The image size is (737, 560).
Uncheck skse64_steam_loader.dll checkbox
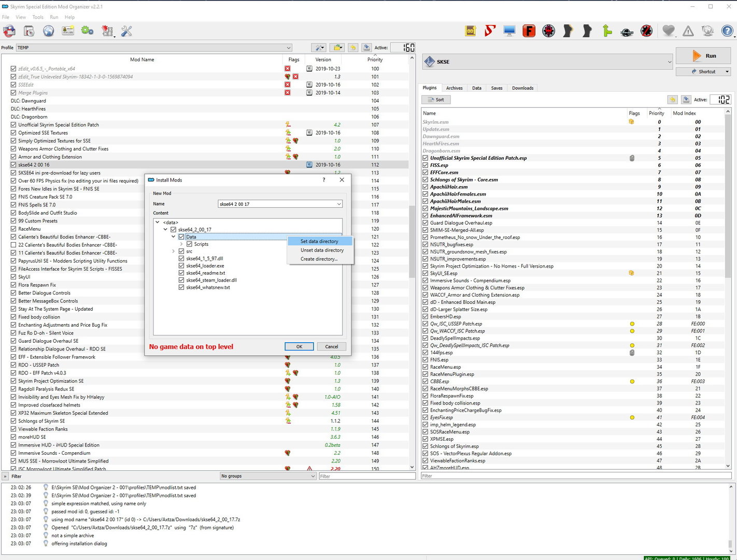coord(181,280)
